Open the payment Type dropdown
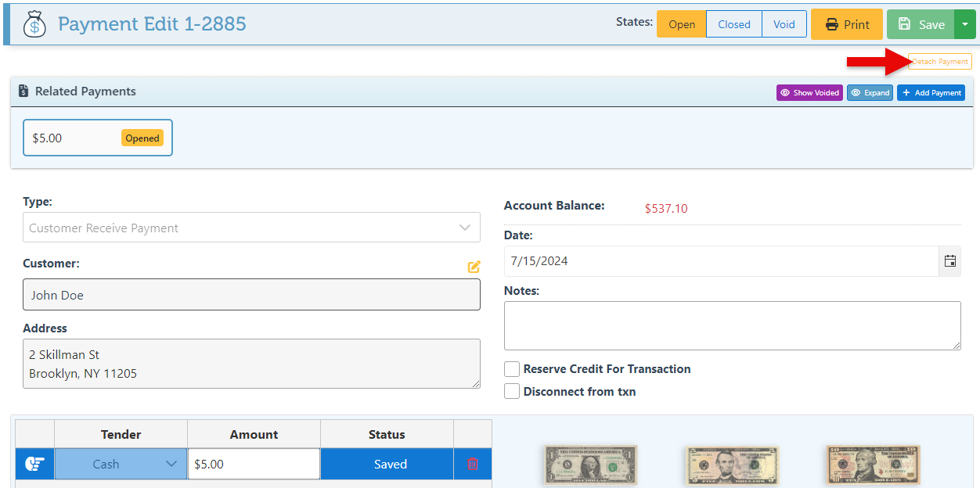 tap(251, 228)
